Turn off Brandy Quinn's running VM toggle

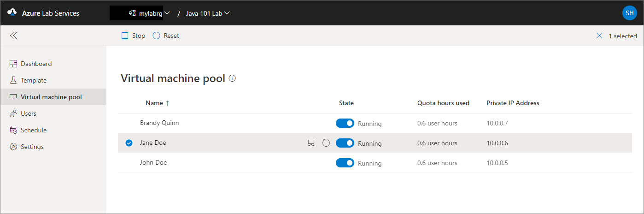click(345, 123)
